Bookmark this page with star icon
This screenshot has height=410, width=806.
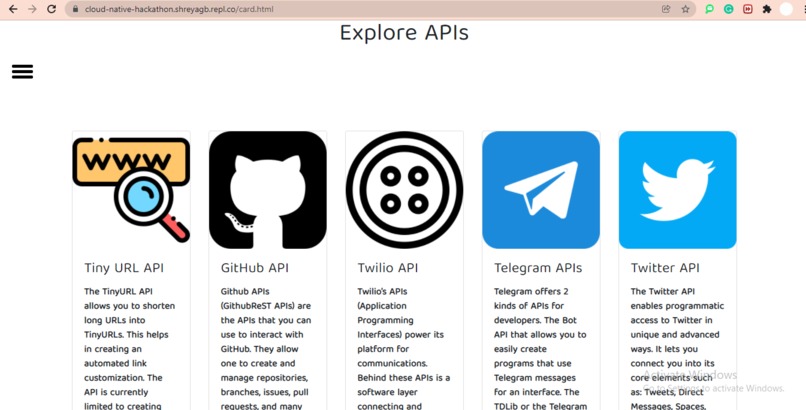click(x=685, y=9)
